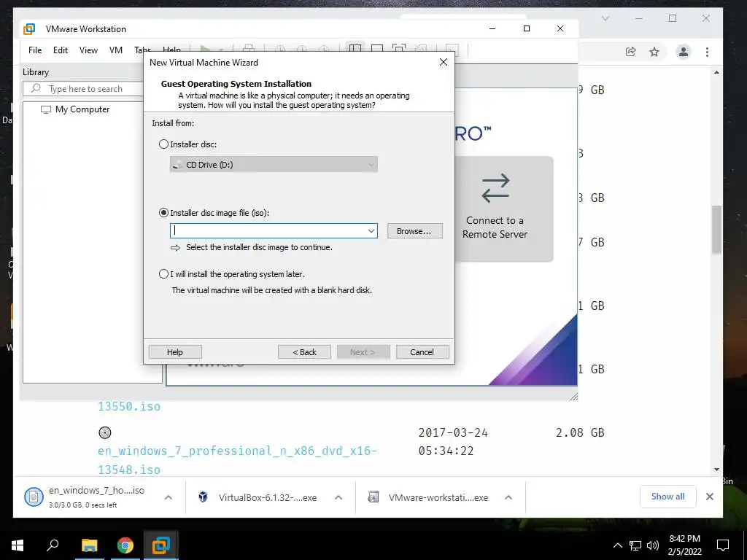
Task: Open the CD Drive (D:) dropdown
Action: [274, 165]
